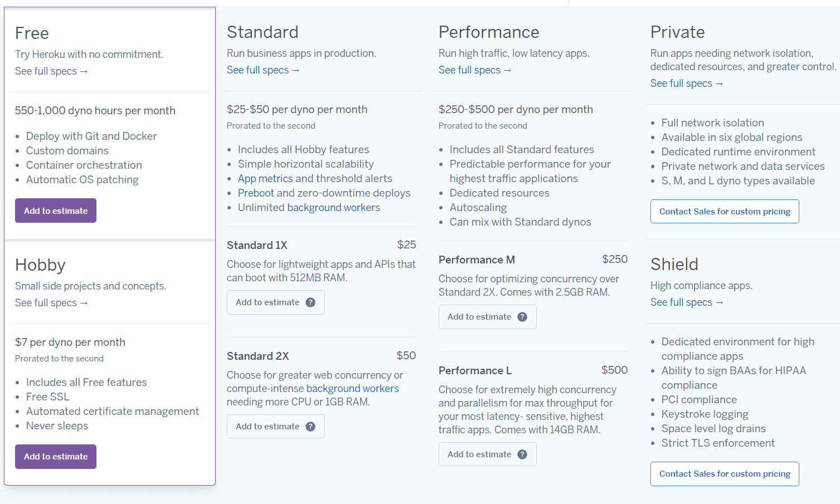The image size is (840, 504).
Task: Open the Preboot link
Action: point(256,193)
